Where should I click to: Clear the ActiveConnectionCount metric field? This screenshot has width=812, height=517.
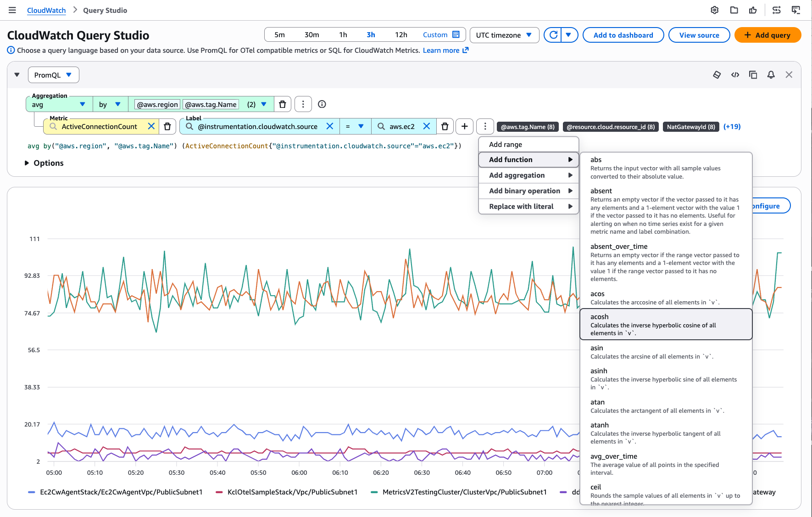click(x=151, y=126)
